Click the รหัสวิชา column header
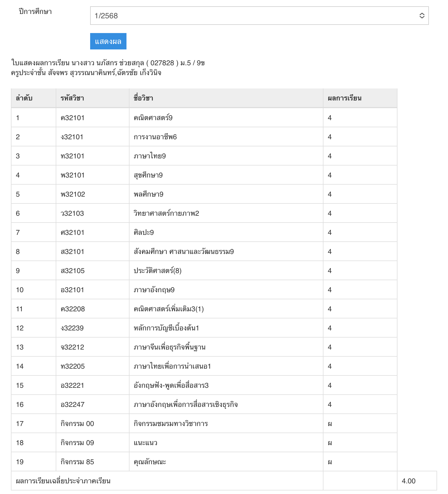Viewport: 448px width, 494px height. (x=72, y=98)
